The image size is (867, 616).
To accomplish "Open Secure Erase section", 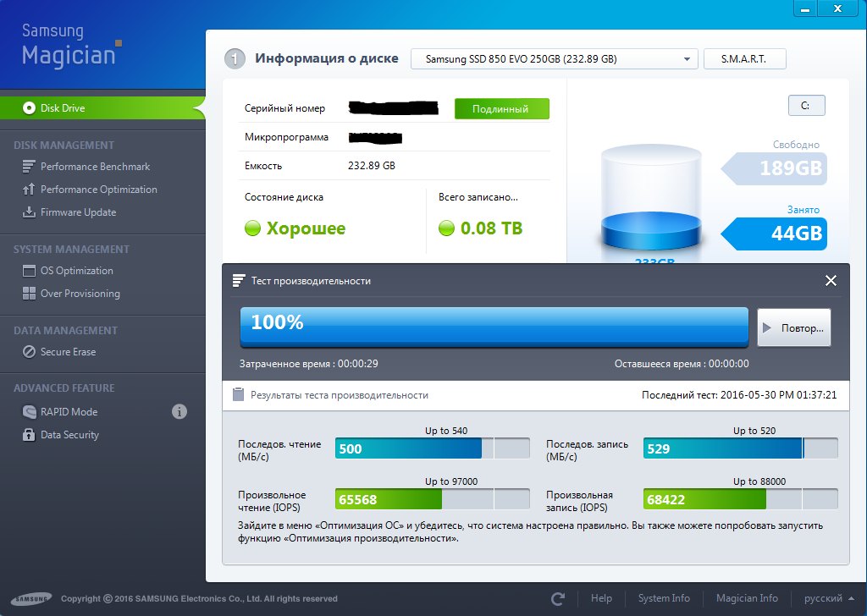I will pyautogui.click(x=68, y=352).
